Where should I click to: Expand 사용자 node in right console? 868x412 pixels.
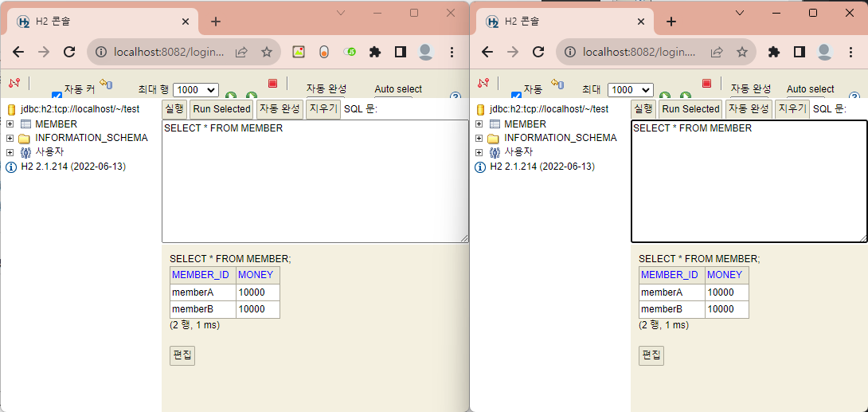479,152
